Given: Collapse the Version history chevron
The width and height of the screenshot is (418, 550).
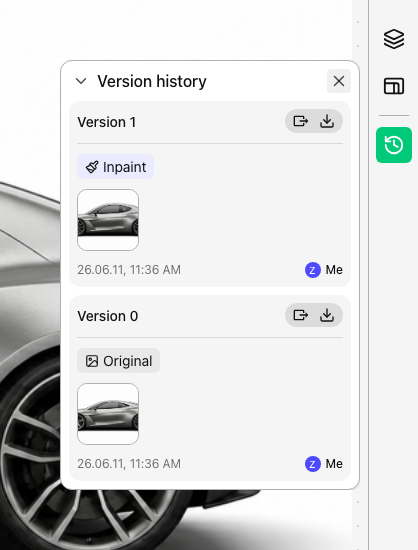Looking at the screenshot, I should pyautogui.click(x=81, y=81).
